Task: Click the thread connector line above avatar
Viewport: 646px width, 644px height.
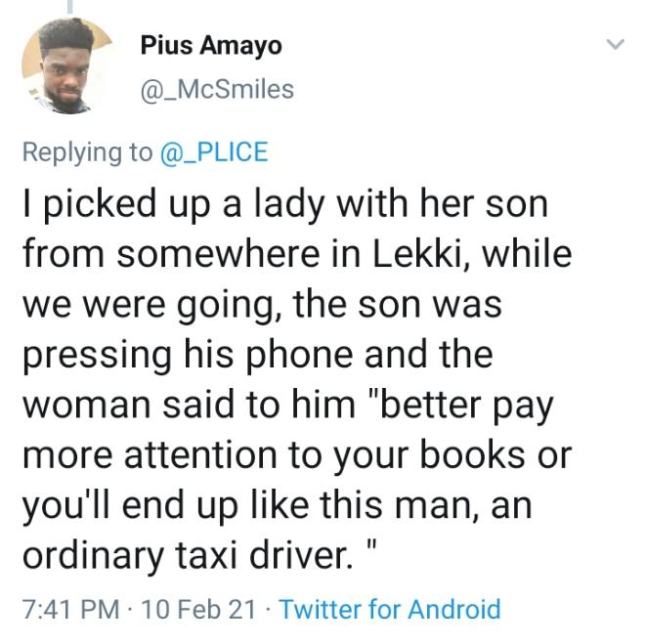Action: click(x=68, y=8)
